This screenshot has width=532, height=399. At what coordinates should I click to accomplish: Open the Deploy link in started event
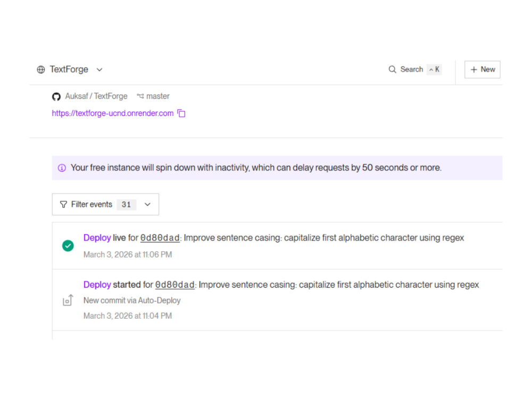(x=97, y=285)
